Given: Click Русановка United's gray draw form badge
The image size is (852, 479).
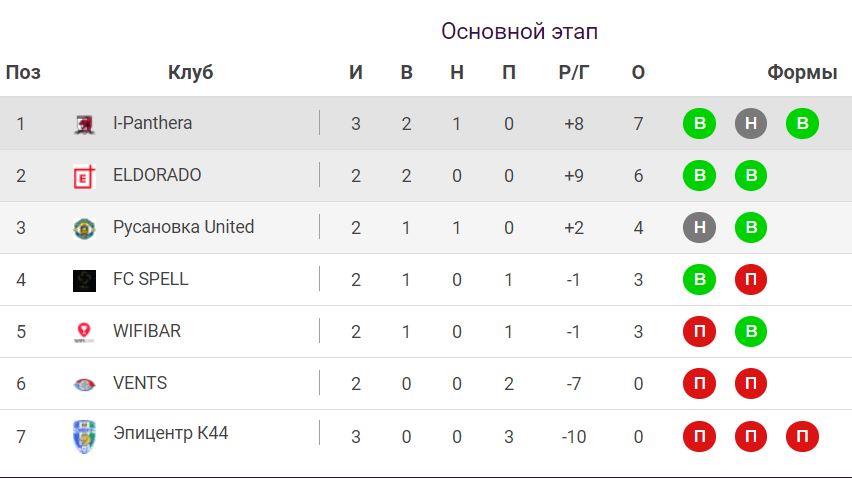Looking at the screenshot, I should (x=699, y=228).
